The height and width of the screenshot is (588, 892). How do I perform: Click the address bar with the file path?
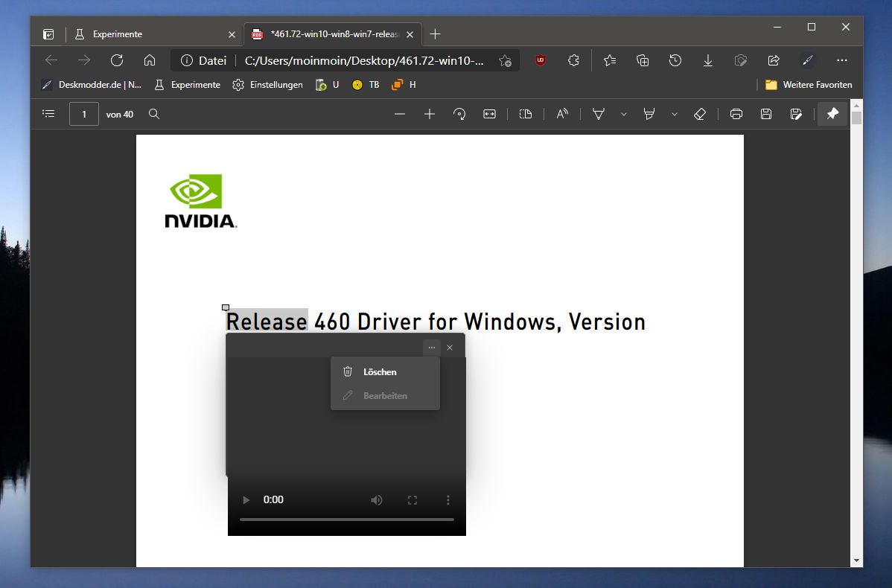364,61
